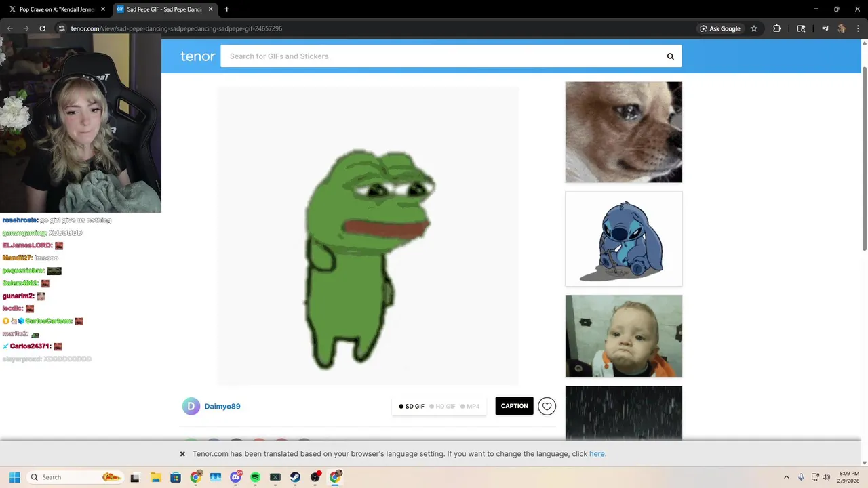
Task: Click the 'here' language link
Action: pyautogui.click(x=597, y=454)
